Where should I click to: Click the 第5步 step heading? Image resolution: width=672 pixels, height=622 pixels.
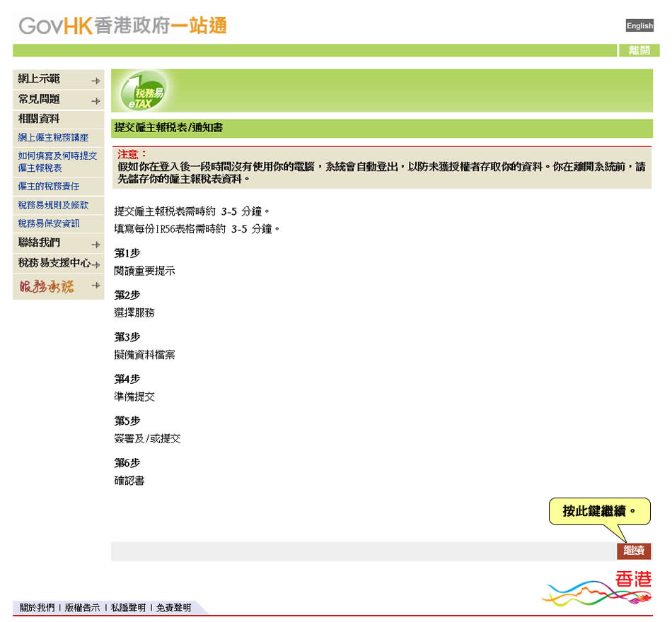click(x=127, y=421)
